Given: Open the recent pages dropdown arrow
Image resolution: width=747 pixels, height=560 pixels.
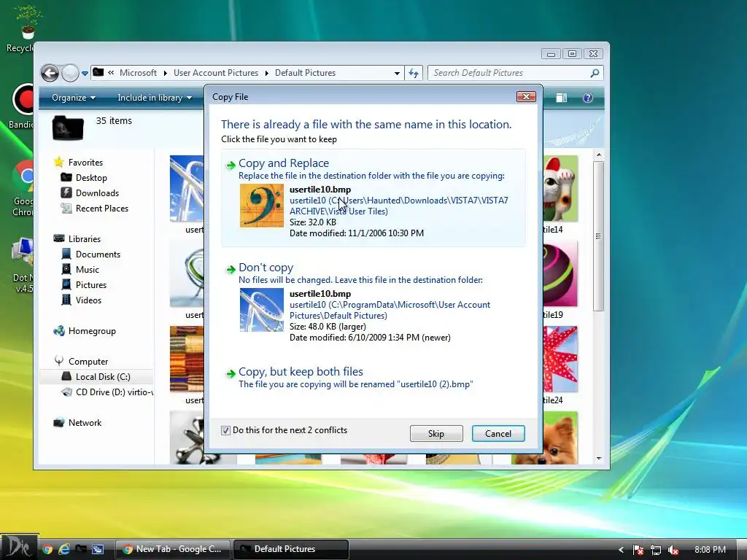Looking at the screenshot, I should (85, 74).
